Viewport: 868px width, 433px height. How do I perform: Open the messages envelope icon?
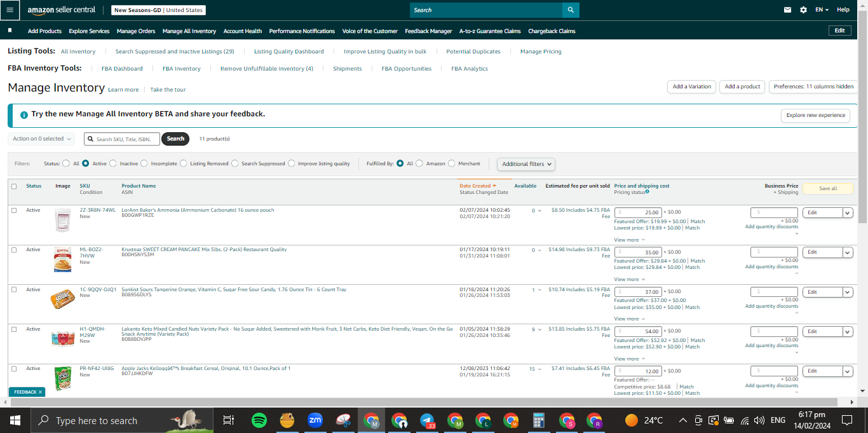coord(788,10)
